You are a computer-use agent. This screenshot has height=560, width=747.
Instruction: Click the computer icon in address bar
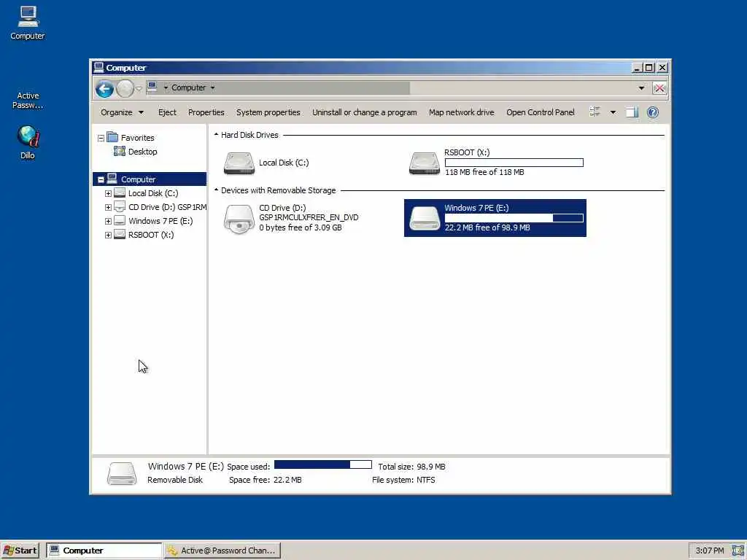coord(152,87)
